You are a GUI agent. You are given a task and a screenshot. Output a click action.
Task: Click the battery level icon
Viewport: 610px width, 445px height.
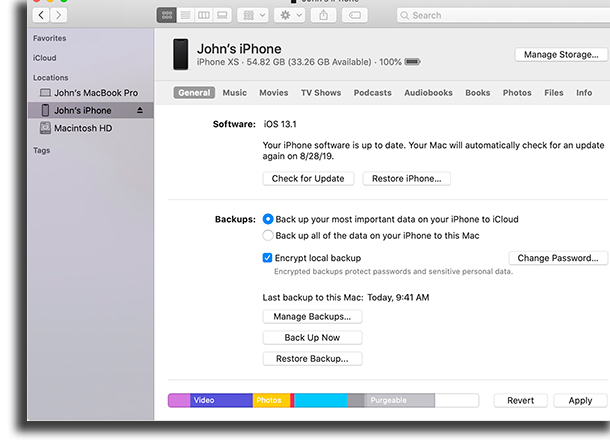click(412, 61)
